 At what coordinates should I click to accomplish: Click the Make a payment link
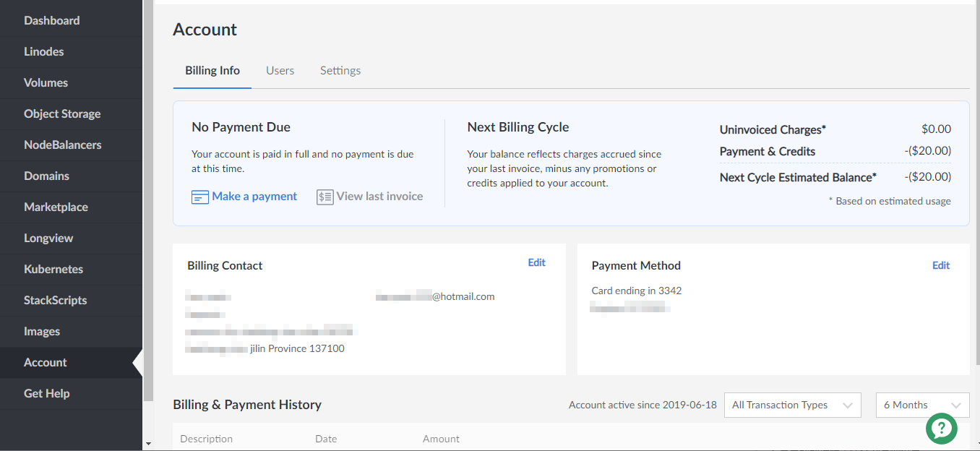(254, 197)
